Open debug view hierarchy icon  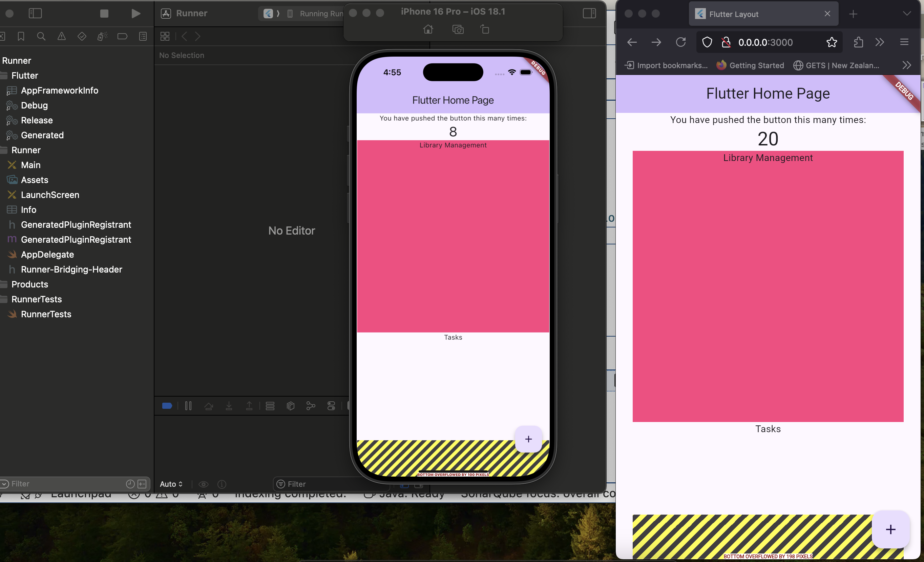(x=290, y=405)
